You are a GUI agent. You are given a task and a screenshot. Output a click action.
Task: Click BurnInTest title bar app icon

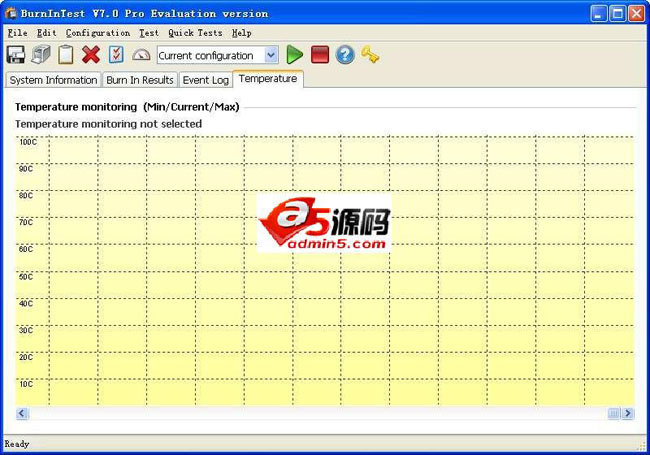pyautogui.click(x=11, y=13)
